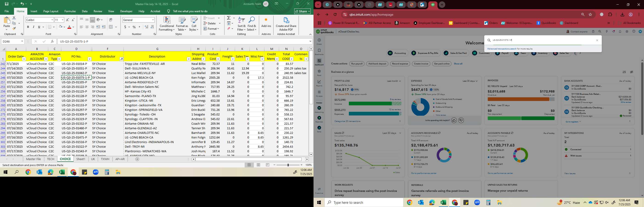Click the Percent Style icon
644x207 pixels.
[x=134, y=27]
